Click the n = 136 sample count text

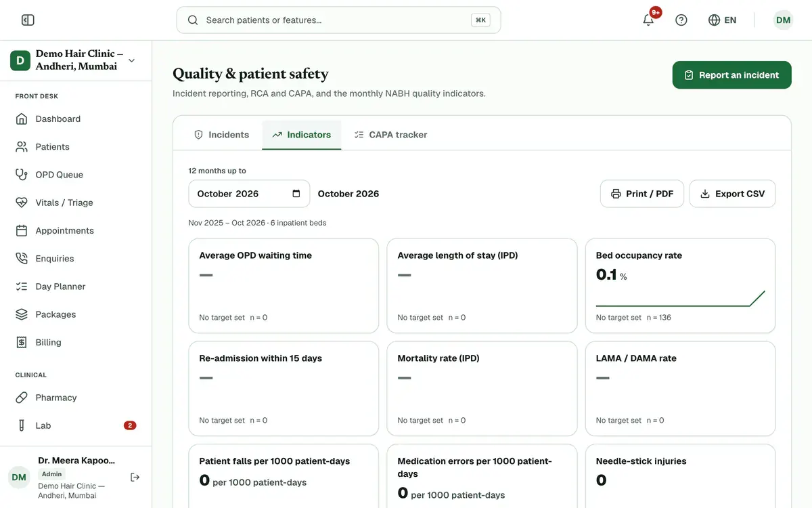(x=659, y=318)
